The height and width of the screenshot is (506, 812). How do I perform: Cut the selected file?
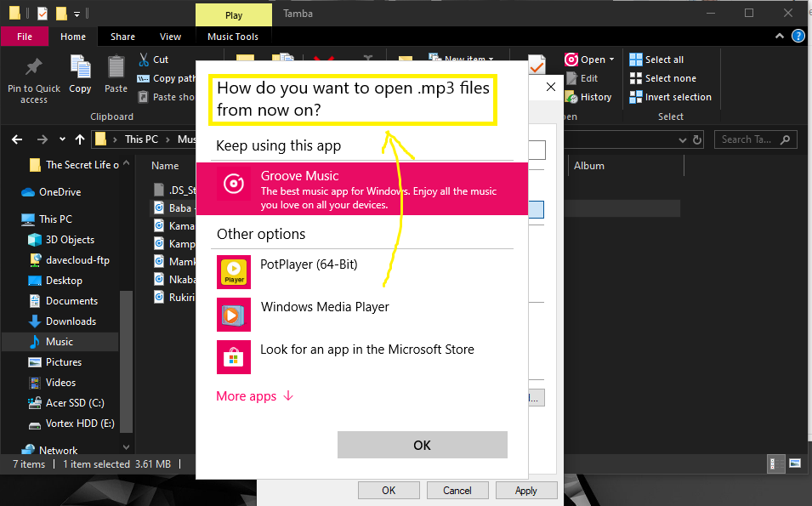coord(153,60)
